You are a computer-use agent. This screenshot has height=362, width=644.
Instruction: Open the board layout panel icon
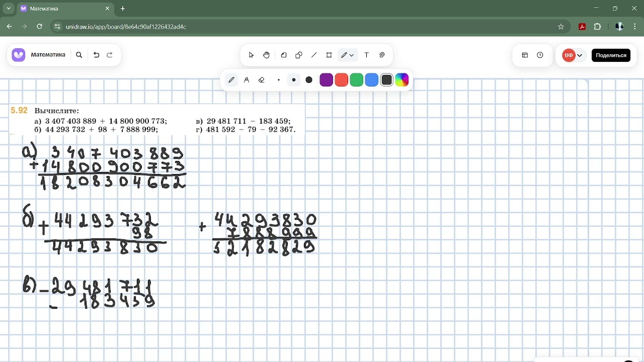tap(525, 55)
